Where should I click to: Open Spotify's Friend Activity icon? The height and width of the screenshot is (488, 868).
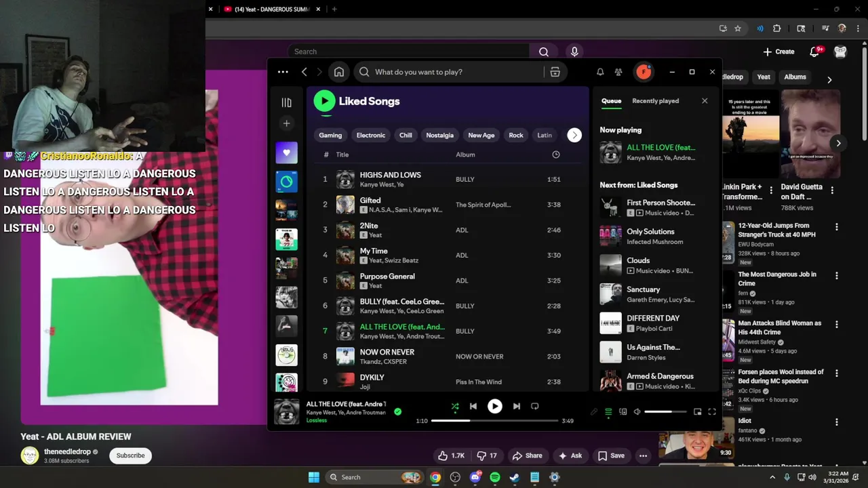click(618, 72)
